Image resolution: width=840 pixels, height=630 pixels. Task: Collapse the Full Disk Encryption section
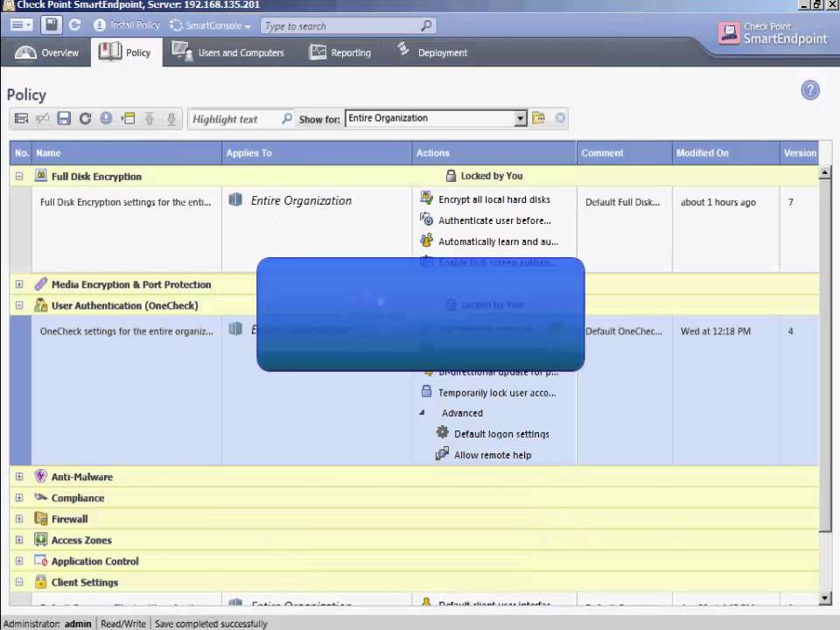click(x=19, y=176)
